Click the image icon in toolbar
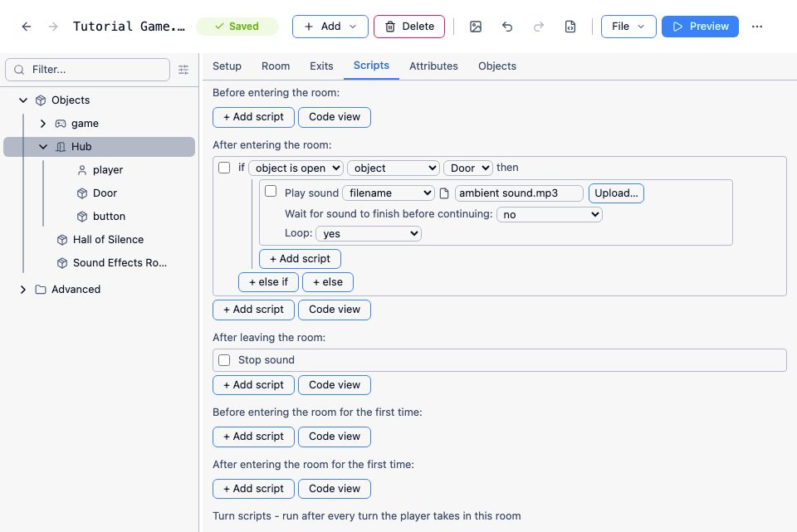797x532 pixels. click(476, 27)
